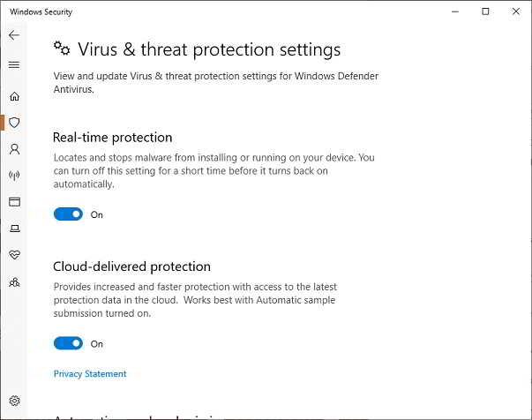Close the Windows Security window
Image resolution: width=532 pixels, height=420 pixels.
coord(516,11)
